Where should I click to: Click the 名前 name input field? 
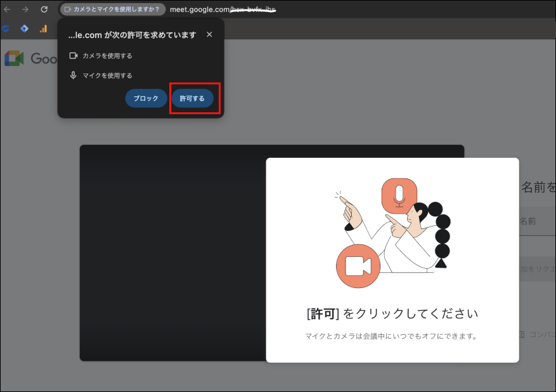point(537,221)
